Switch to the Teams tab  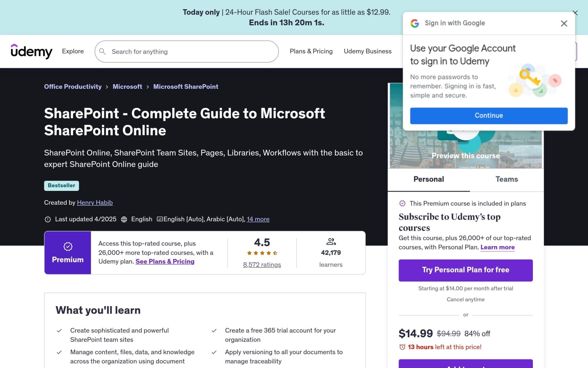pyautogui.click(x=507, y=179)
